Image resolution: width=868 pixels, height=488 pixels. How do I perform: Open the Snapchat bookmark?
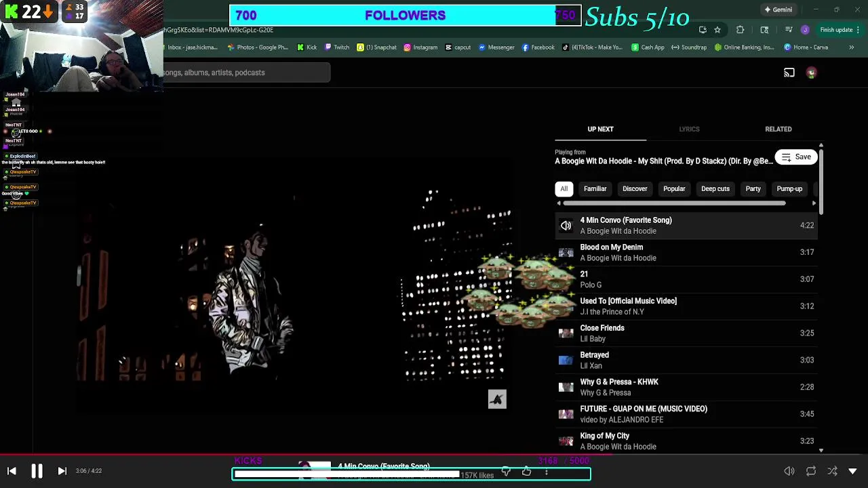(x=377, y=47)
